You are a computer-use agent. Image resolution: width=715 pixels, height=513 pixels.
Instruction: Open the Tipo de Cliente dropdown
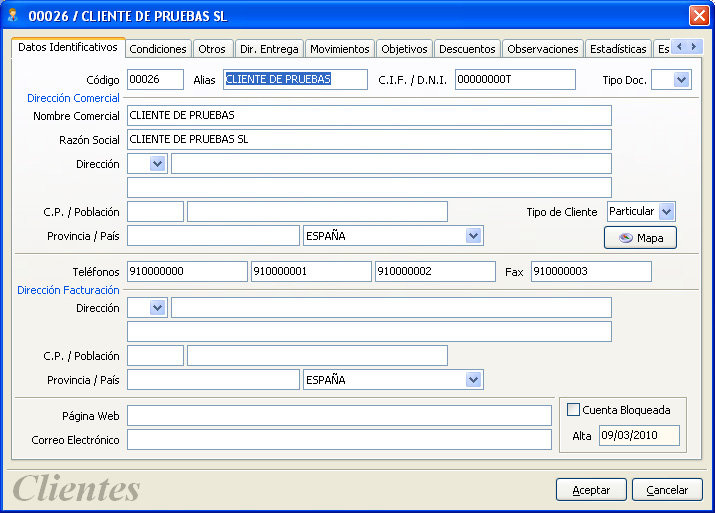pyautogui.click(x=666, y=212)
